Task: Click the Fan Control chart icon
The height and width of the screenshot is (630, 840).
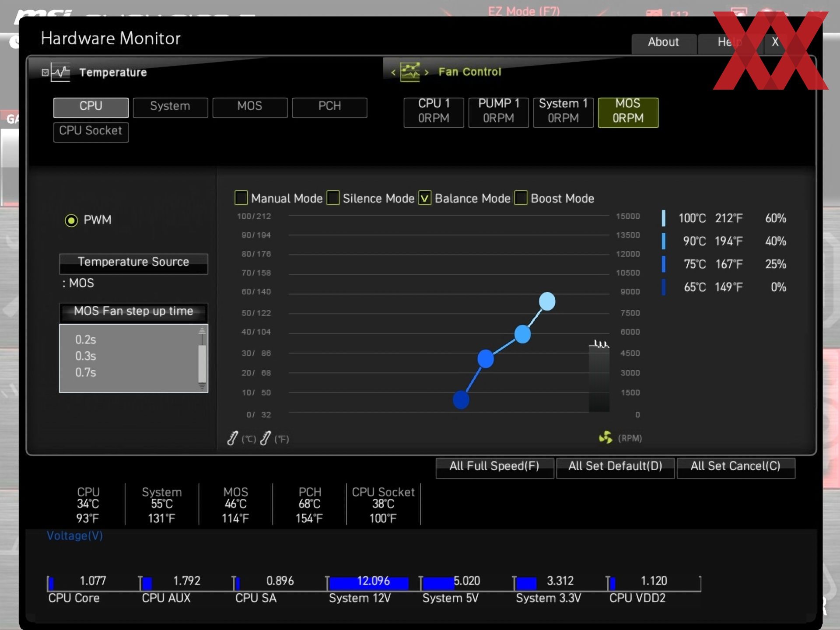Action: pyautogui.click(x=410, y=72)
